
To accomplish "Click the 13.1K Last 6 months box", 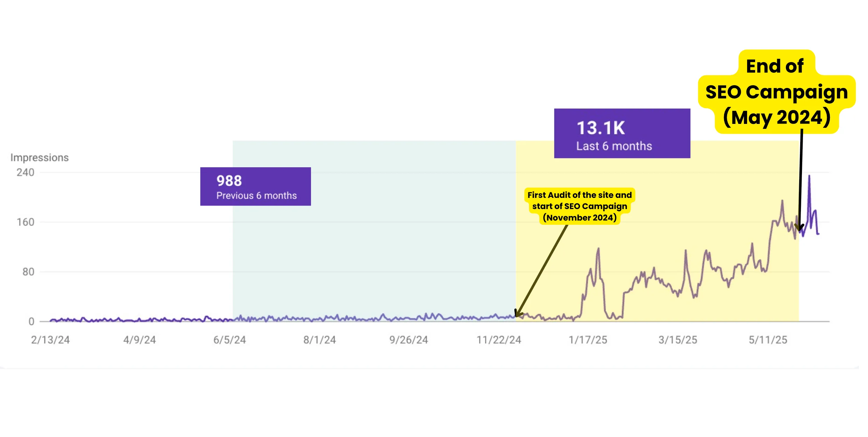I will pos(622,133).
